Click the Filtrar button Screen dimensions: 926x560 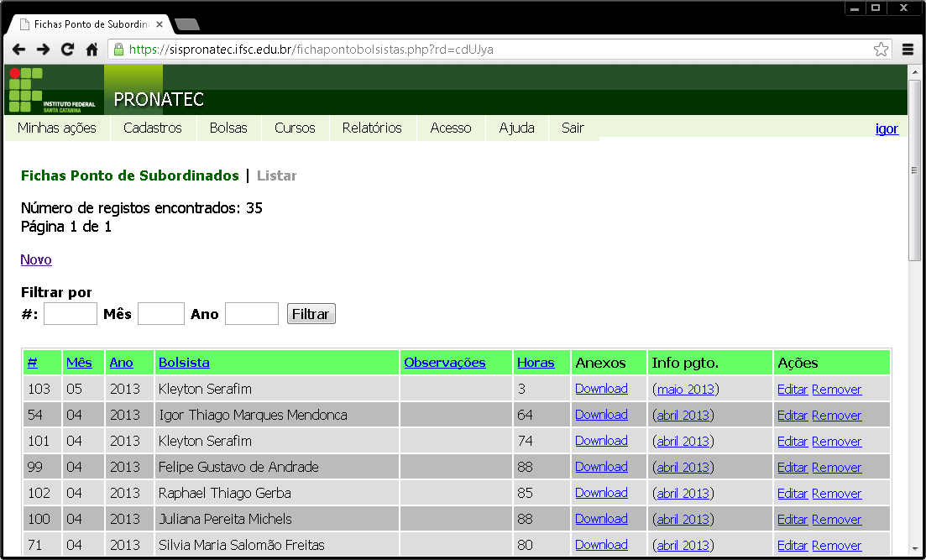(311, 314)
